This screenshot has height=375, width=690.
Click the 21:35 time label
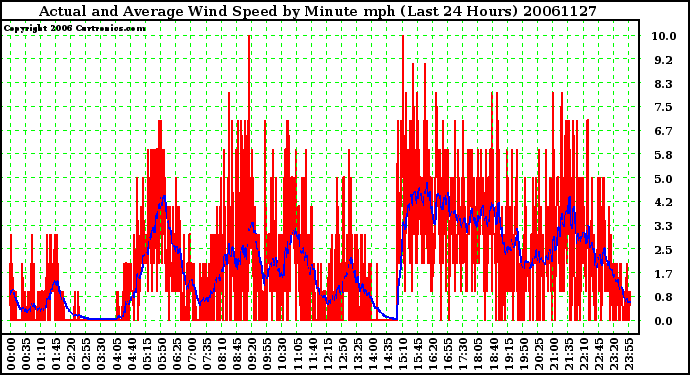(568, 354)
